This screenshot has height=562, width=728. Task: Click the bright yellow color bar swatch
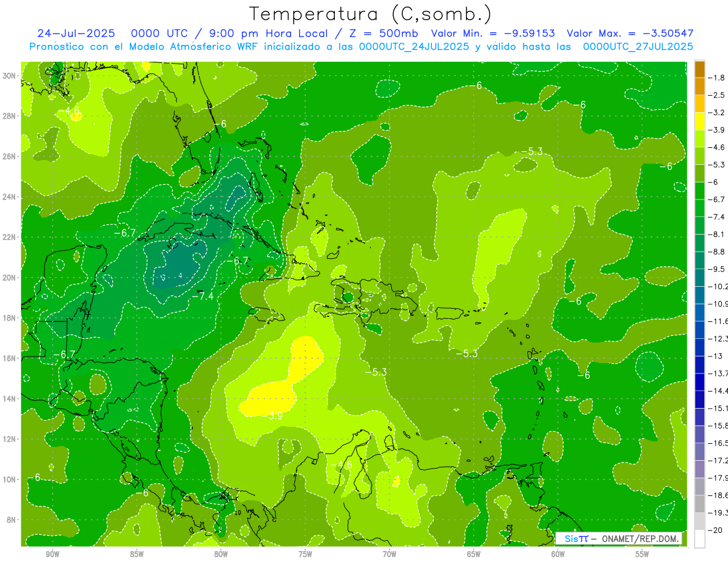pyautogui.click(x=699, y=121)
